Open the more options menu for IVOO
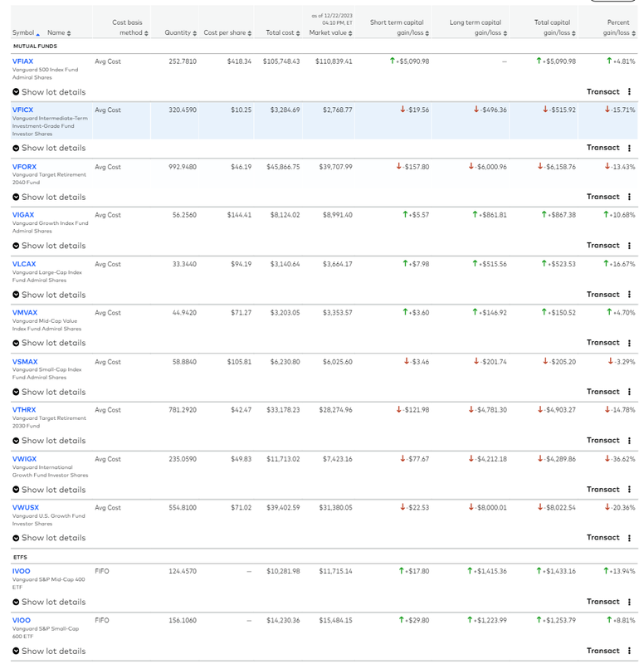644x664 pixels. 629,603
